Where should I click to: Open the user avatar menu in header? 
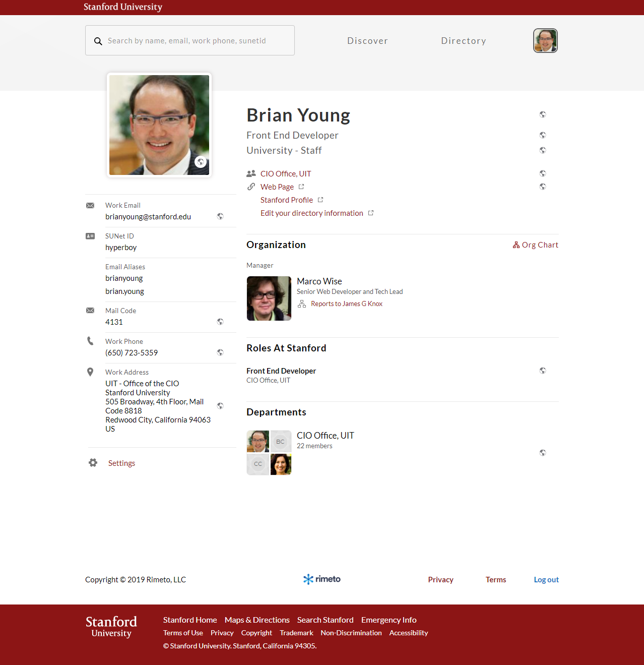pyautogui.click(x=545, y=40)
